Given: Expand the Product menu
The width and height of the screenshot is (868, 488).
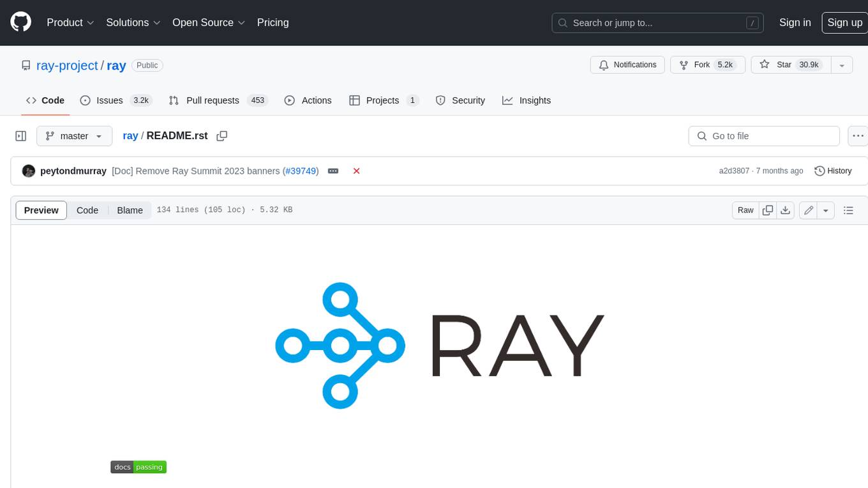Looking at the screenshot, I should click(70, 22).
